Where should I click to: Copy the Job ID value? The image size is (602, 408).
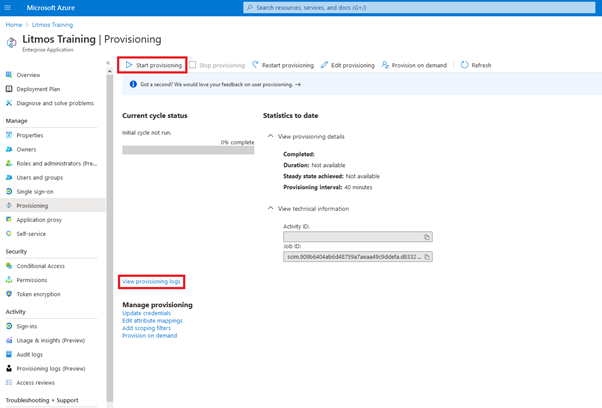pos(427,257)
